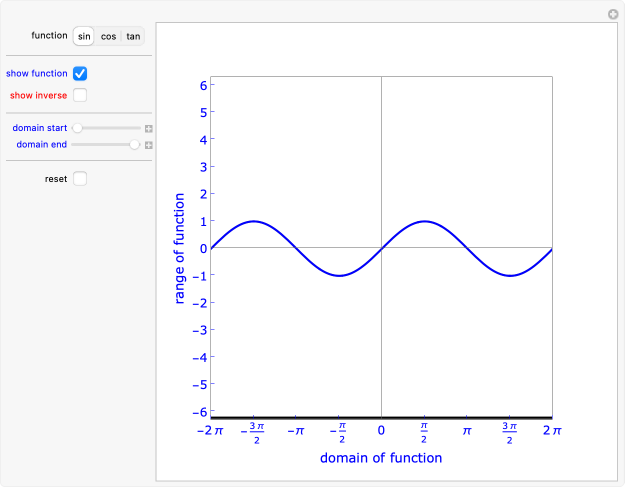Click the 'reset' label
Viewport: 625px width, 488px height.
pos(56,179)
